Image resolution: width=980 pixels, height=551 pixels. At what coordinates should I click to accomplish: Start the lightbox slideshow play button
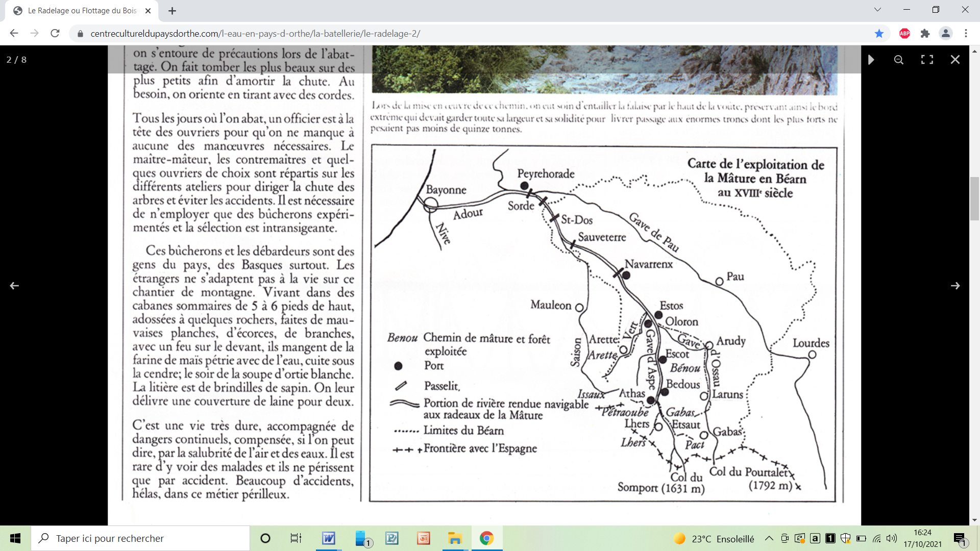pos(871,60)
